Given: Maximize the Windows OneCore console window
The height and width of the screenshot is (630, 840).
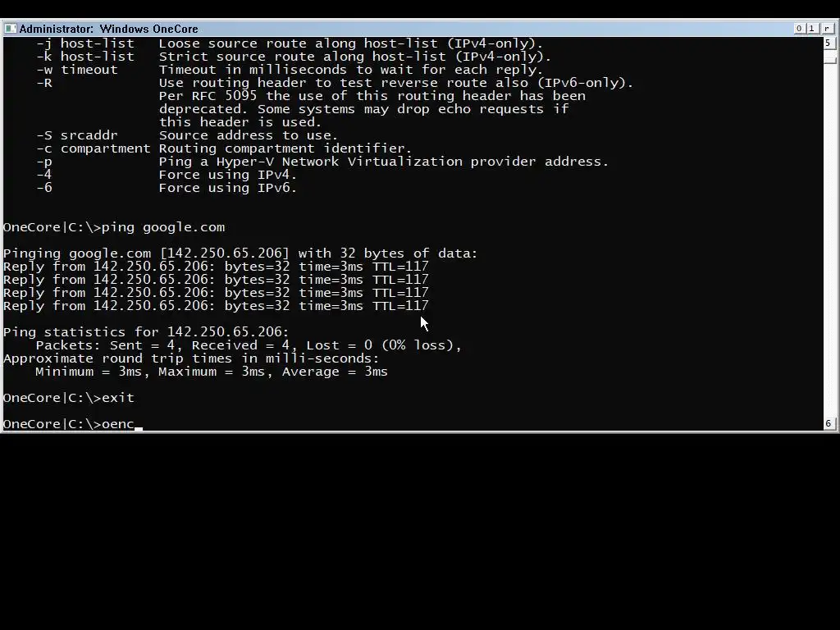Looking at the screenshot, I should point(812,29).
